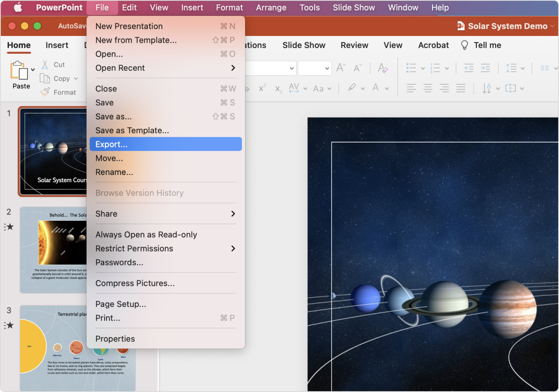Open the document title dropdown chevron
This screenshot has width=559, height=392.
click(553, 26)
